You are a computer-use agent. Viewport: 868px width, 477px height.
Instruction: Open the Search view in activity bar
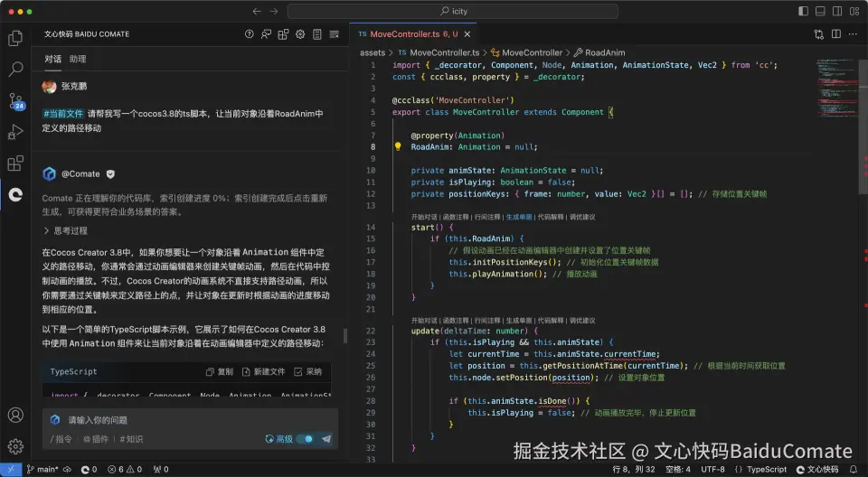pos(15,70)
